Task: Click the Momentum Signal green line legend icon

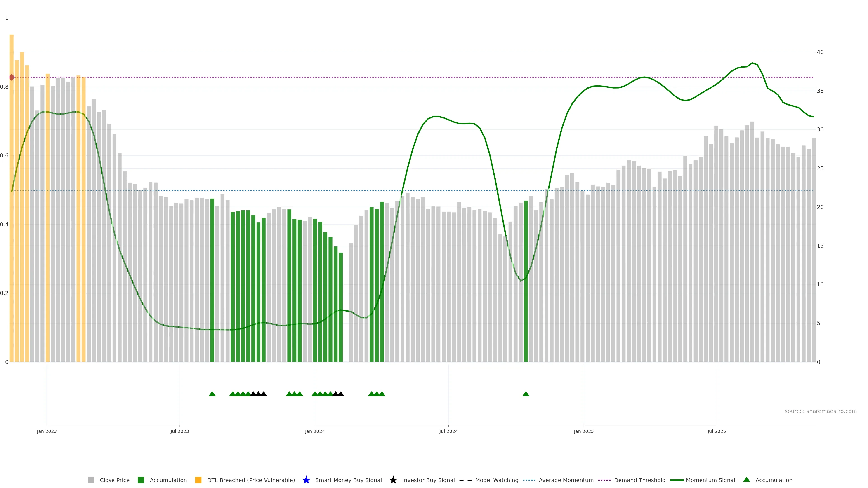Action: [677, 480]
